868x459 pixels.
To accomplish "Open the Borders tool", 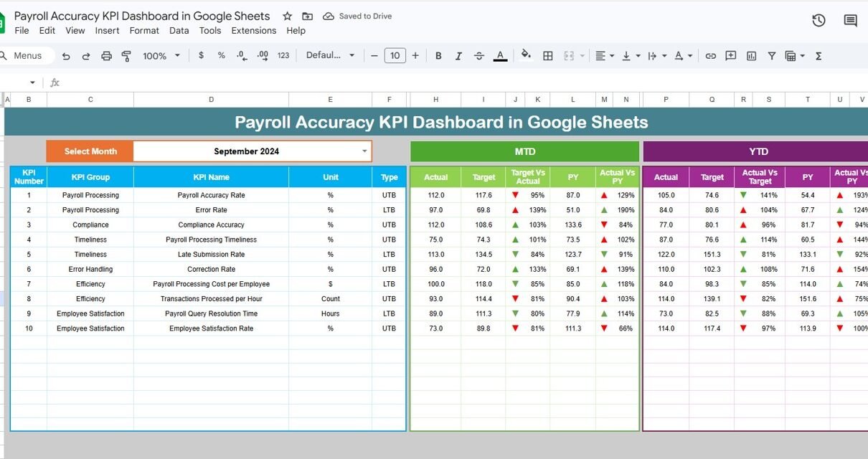I will (x=547, y=56).
